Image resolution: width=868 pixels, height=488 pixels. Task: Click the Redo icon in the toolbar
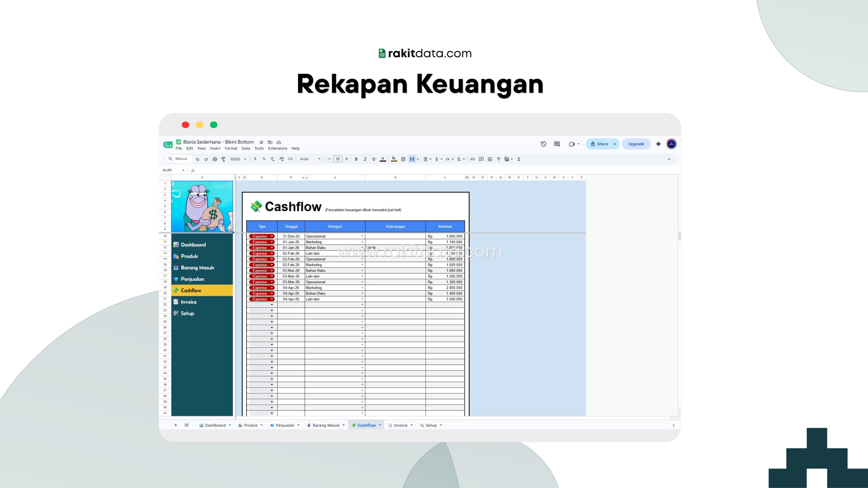206,159
